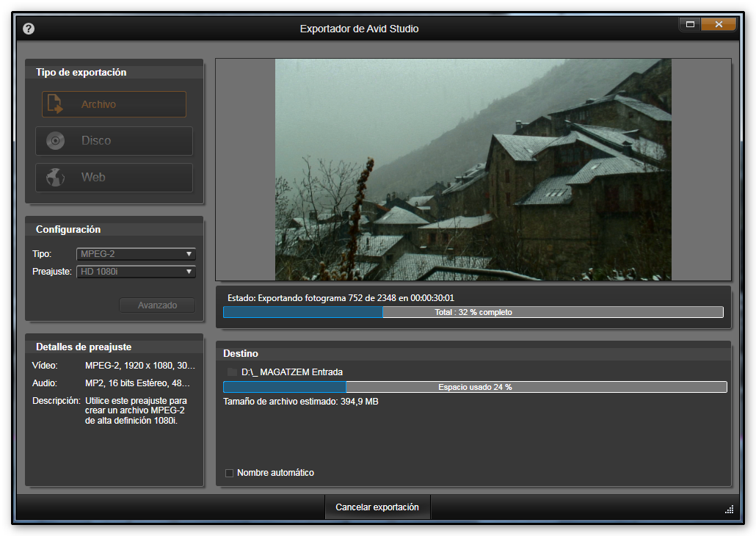Click the help question mark icon
This screenshot has height=536, width=756.
tap(29, 29)
